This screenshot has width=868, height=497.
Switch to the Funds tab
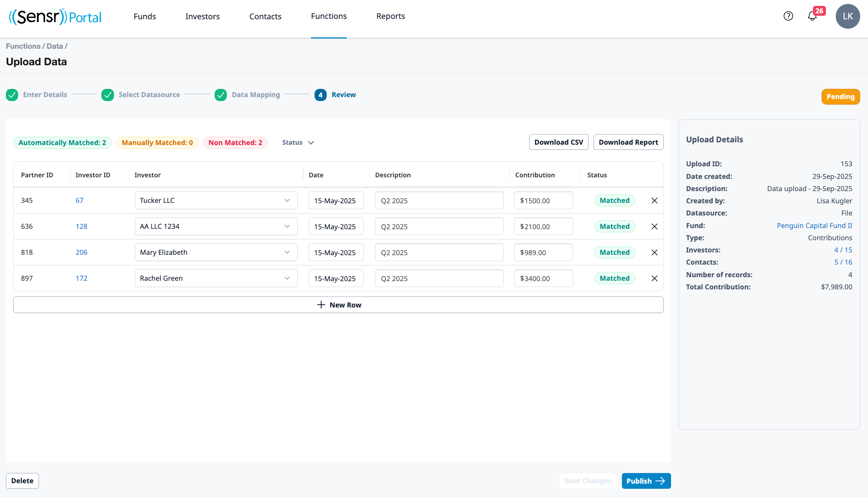click(x=145, y=17)
